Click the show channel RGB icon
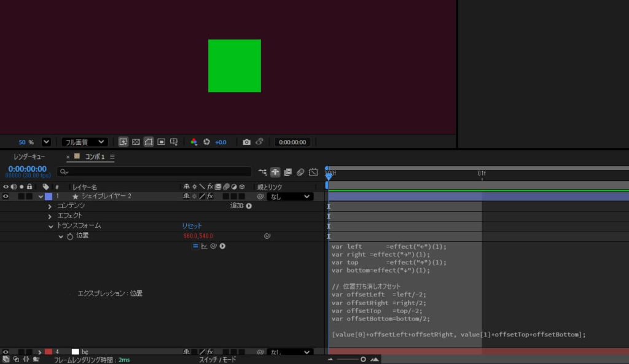629x364 pixels. click(x=193, y=142)
